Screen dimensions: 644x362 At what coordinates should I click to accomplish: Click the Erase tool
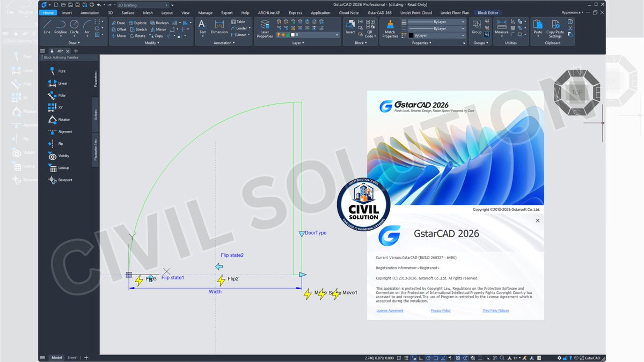(x=119, y=23)
